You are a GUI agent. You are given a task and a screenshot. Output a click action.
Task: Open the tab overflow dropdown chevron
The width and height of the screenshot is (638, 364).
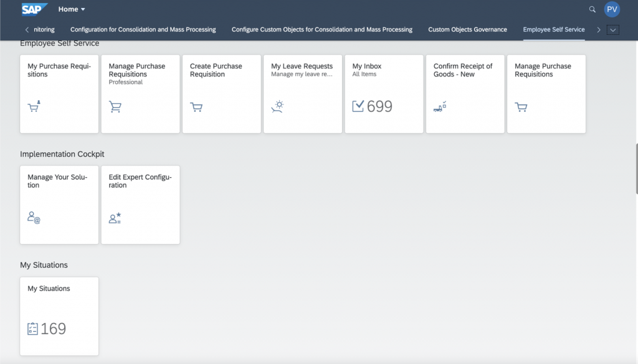pyautogui.click(x=613, y=30)
